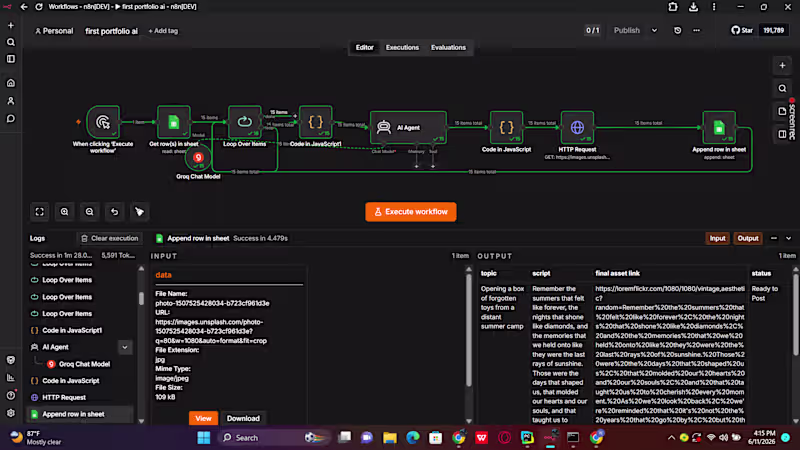Screen dimensions: 800x450
Task: Select the AI Agent node
Action: [x=408, y=128]
